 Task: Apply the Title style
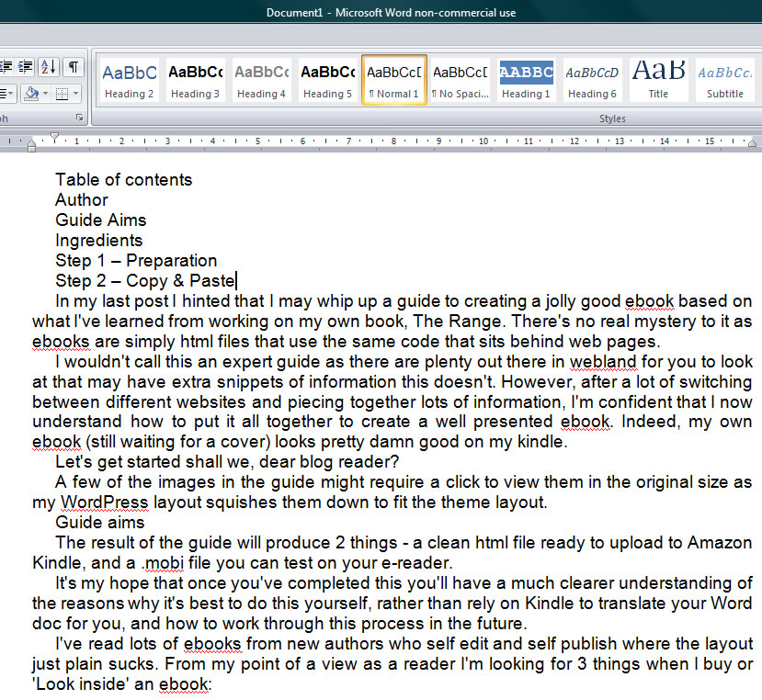click(658, 80)
